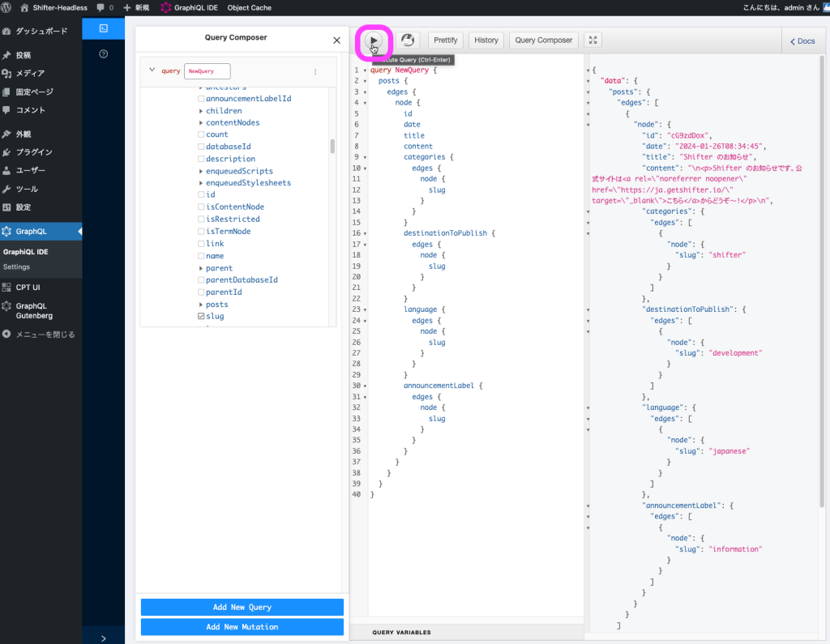The image size is (830, 644).
Task: Click 新規 to add new content
Action: point(136,7)
